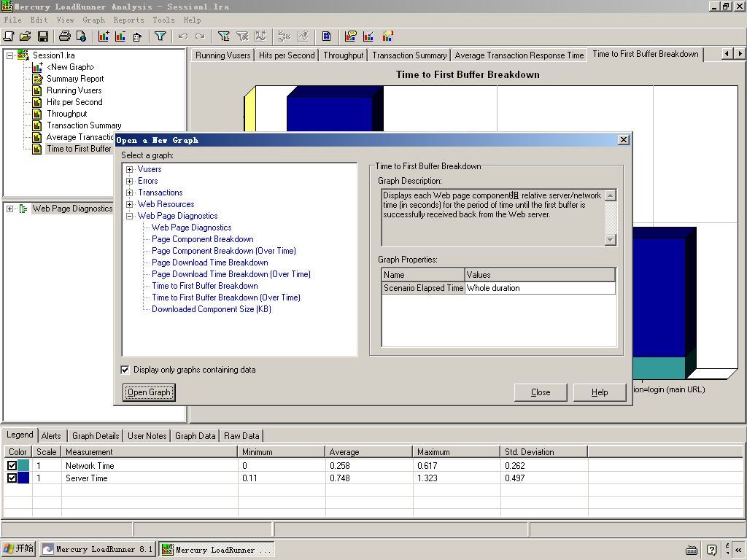The image size is (747, 560).
Task: Click the New Session toolbar icon
Action: coord(9,36)
